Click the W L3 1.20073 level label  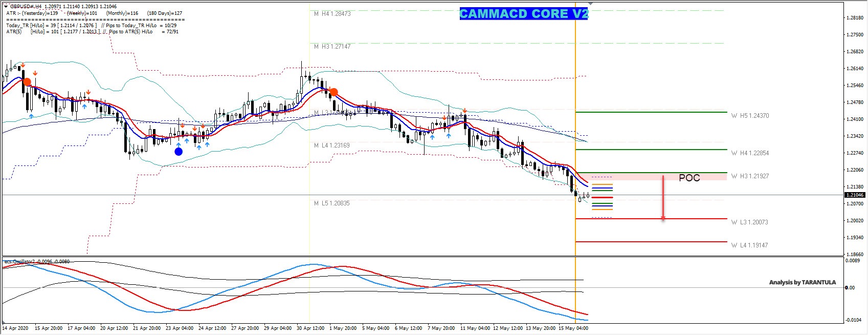749,222
